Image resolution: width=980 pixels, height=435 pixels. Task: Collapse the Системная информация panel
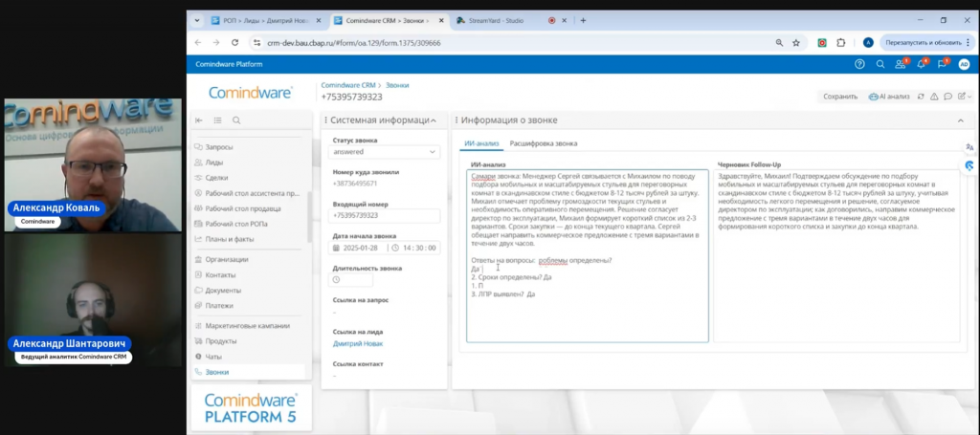pos(434,120)
